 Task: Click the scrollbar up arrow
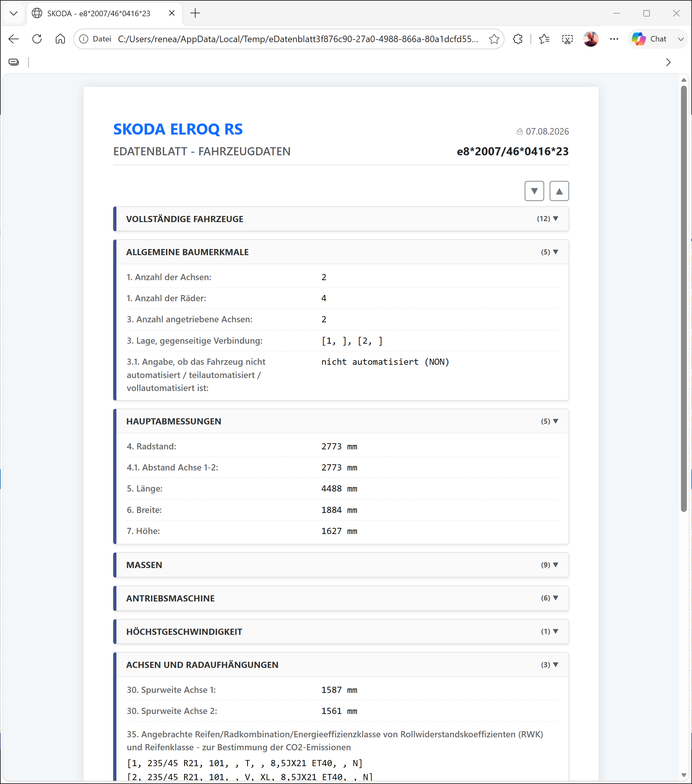684,80
